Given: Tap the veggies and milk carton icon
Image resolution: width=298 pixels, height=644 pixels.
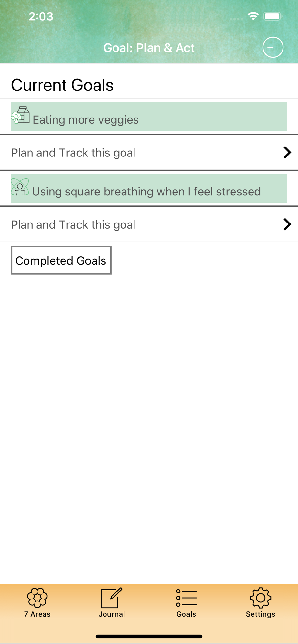Looking at the screenshot, I should (x=21, y=115).
